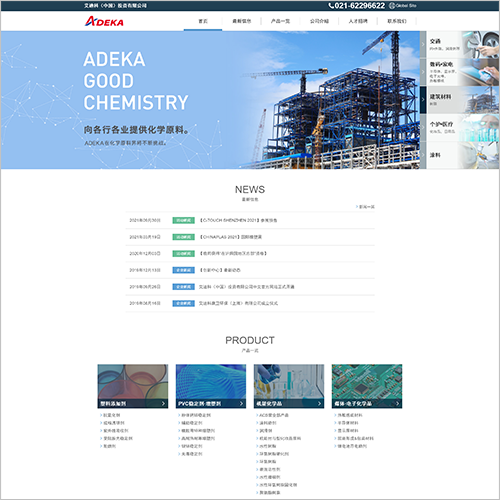Click the arrow on 塑料添加剂 product banner
Screen dimensions: 500x500
[163, 403]
